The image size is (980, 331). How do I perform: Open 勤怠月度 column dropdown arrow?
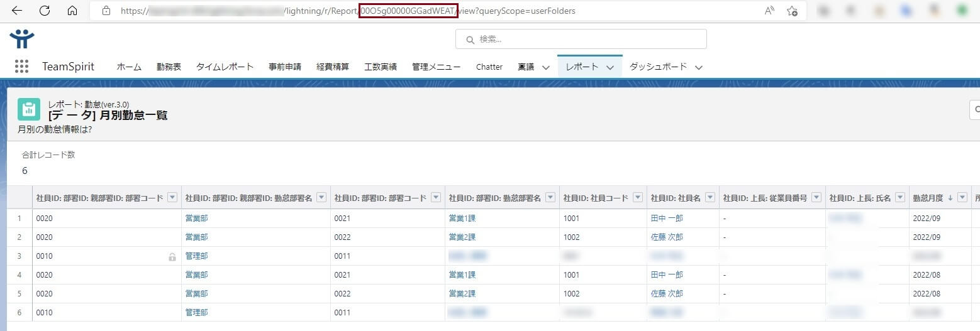click(962, 197)
